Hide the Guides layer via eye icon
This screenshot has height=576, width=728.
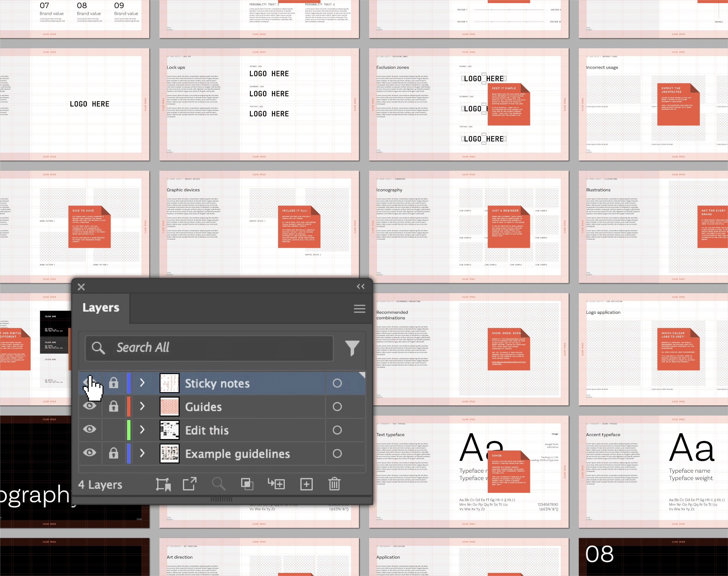(89, 406)
